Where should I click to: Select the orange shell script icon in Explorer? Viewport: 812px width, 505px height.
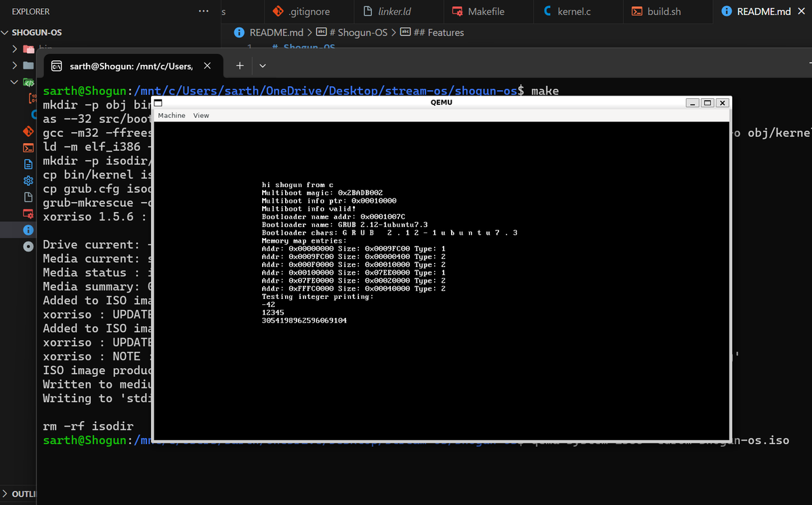coord(28,148)
